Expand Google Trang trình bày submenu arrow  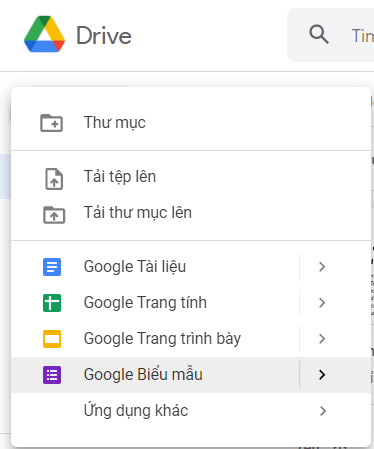[322, 339]
